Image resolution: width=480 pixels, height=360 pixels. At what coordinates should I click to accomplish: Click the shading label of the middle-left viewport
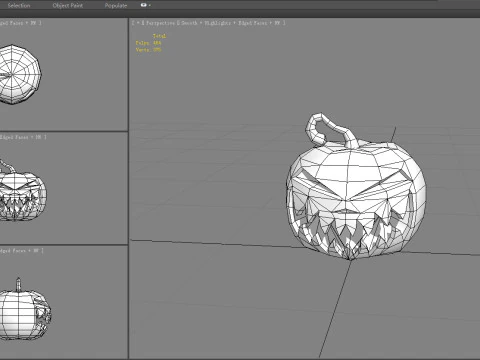pos(22,137)
